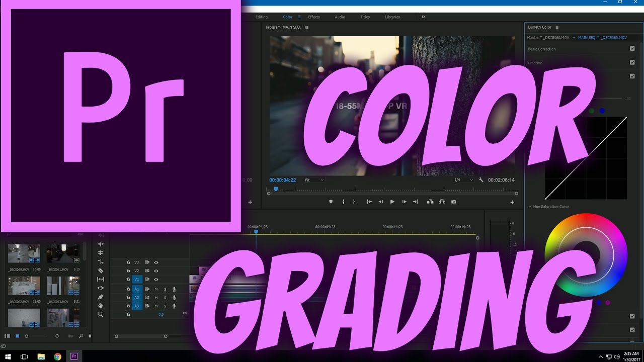The width and height of the screenshot is (644, 362).
Task: Switch to the Audio workspace
Action: (x=340, y=17)
